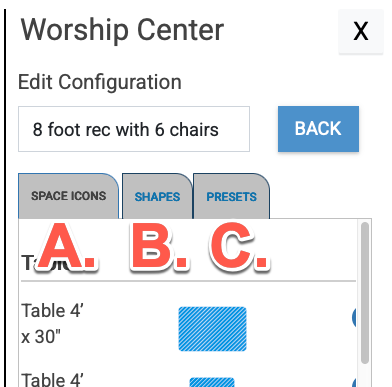Click the blue circle beside first table row
Image resolution: width=392 pixels, height=387 pixels.
coord(354,317)
